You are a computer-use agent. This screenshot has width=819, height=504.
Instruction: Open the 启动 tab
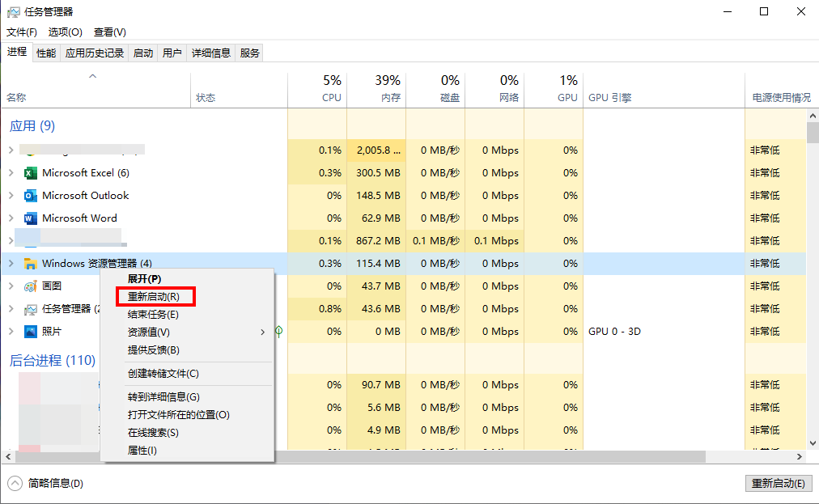(143, 53)
